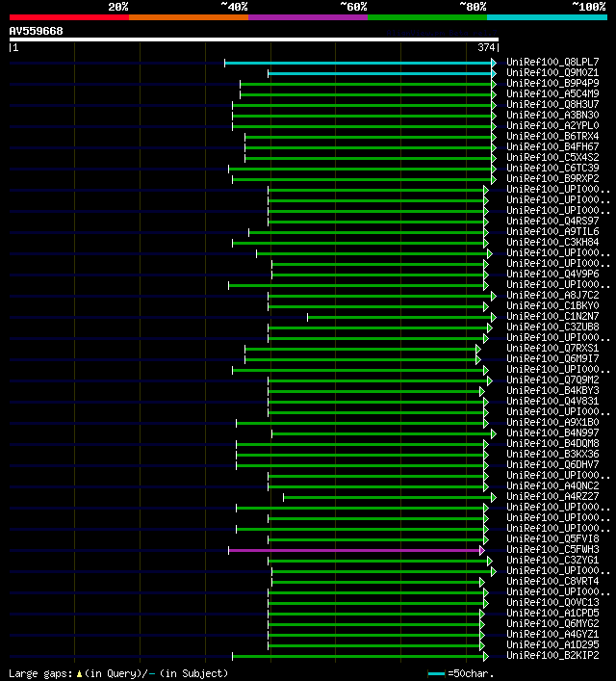The height and width of the screenshot is (681, 616).
Task: Click the cyan ~100% legend color segment
Action: pos(547,17)
